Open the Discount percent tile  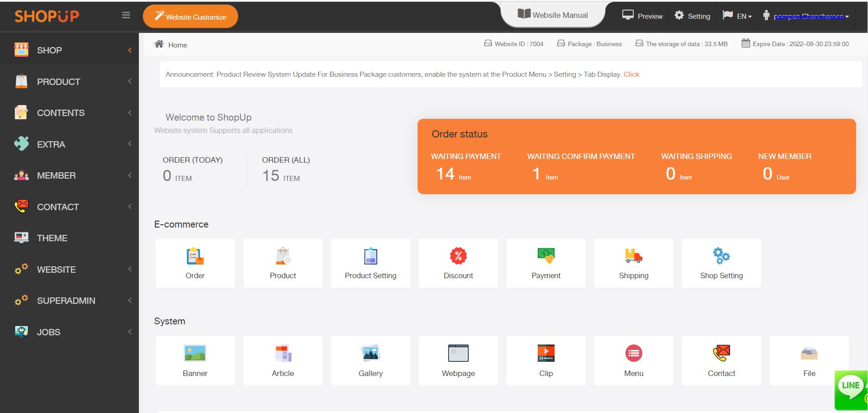point(458,263)
